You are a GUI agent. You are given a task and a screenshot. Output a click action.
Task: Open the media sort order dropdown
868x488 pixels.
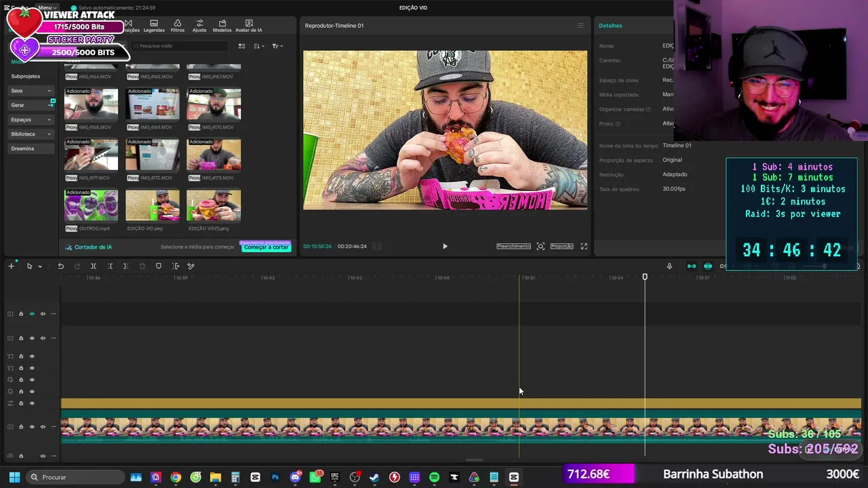(x=258, y=46)
